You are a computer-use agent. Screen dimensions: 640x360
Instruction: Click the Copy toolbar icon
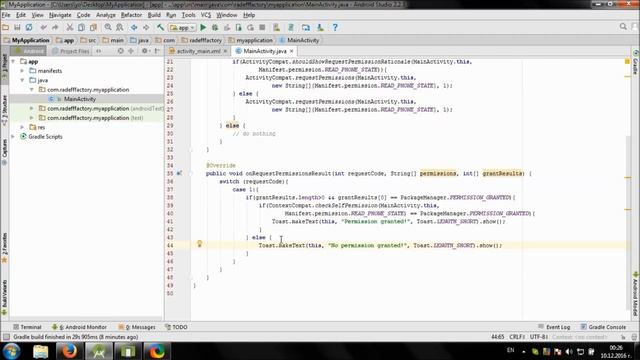81,28
